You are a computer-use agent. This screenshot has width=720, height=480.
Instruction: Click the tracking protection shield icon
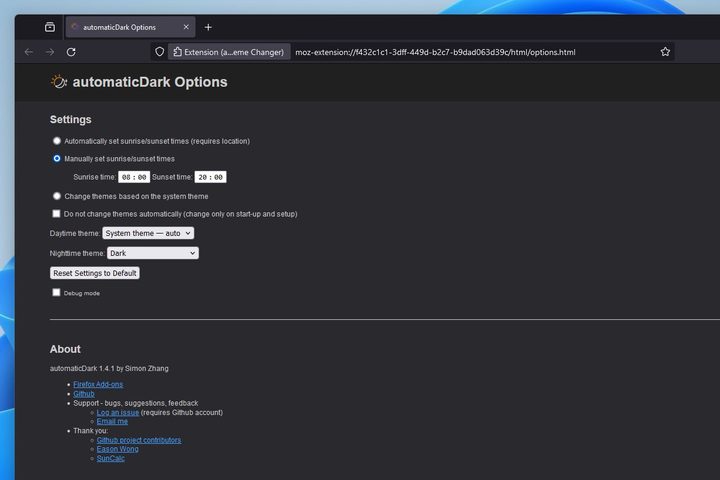(x=159, y=52)
